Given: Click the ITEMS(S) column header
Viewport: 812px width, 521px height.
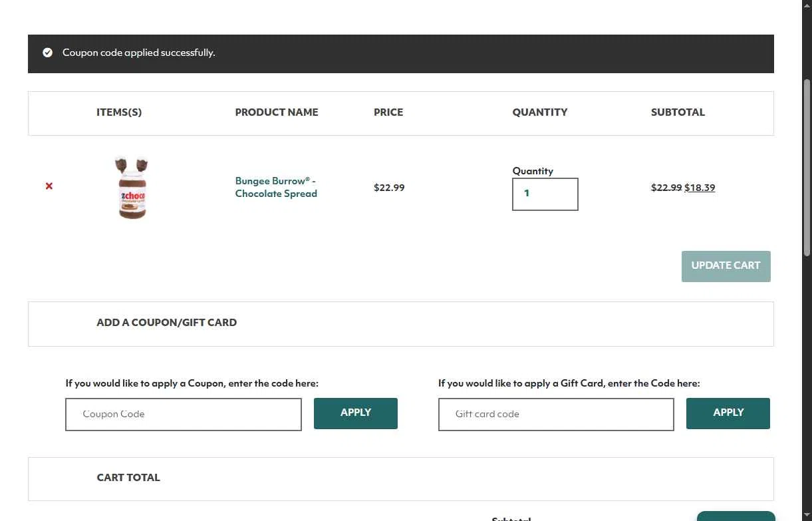Looking at the screenshot, I should 119,112.
